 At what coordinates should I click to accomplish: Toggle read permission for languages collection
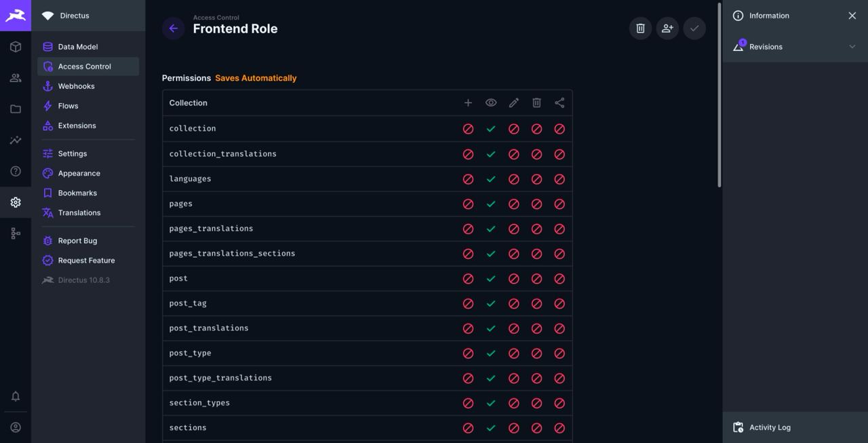coord(490,178)
